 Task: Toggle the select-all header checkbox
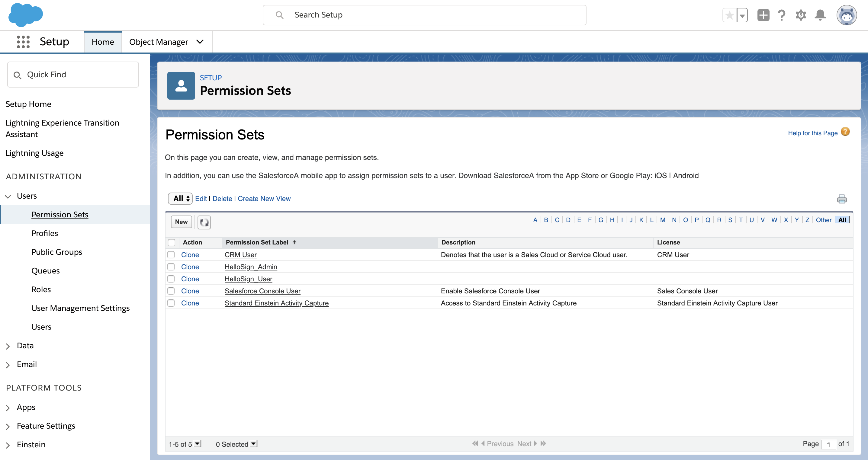[x=172, y=242]
